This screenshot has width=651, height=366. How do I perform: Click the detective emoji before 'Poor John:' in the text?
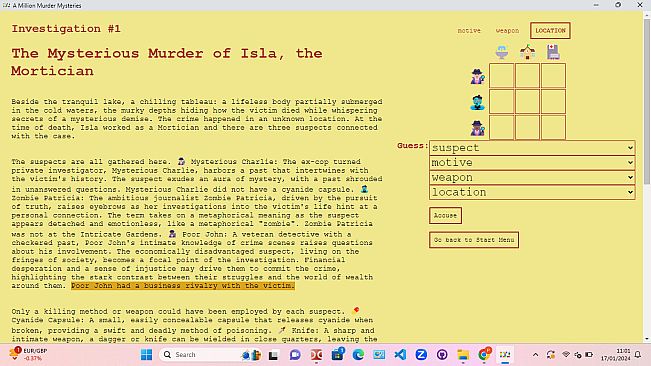[172, 234]
